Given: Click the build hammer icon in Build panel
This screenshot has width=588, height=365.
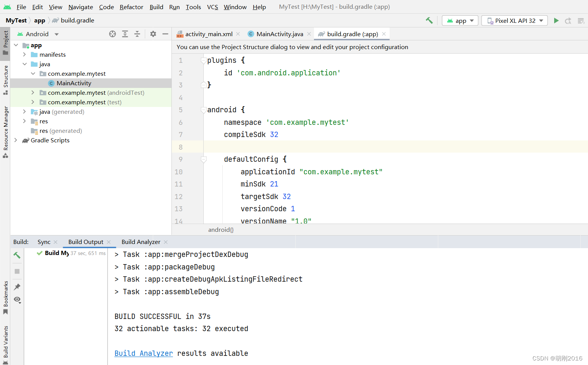Looking at the screenshot, I should point(17,255).
